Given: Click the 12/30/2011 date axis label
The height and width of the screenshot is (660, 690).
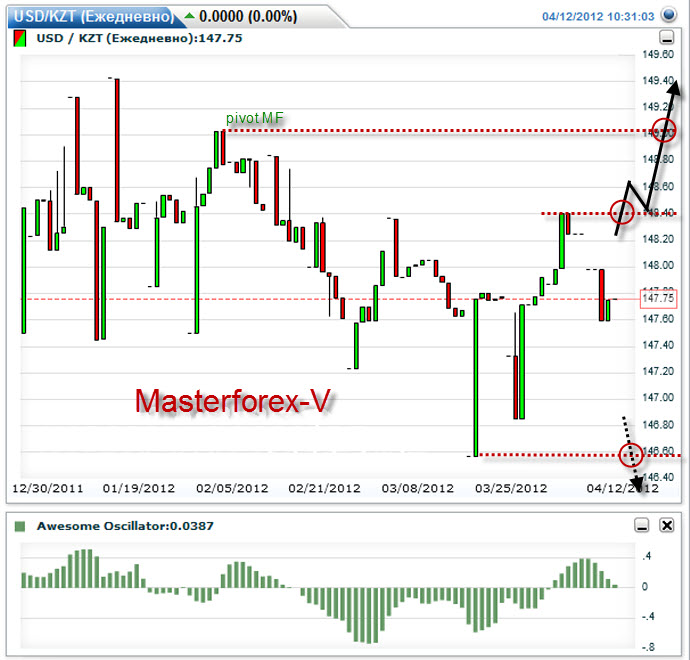Looking at the screenshot, I should pos(48,488).
